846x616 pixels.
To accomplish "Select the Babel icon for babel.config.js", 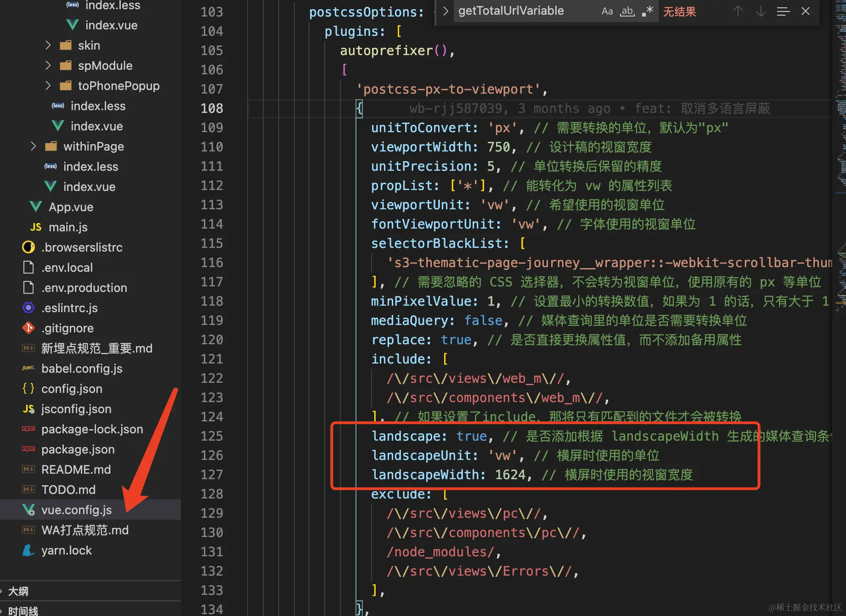I will (28, 368).
